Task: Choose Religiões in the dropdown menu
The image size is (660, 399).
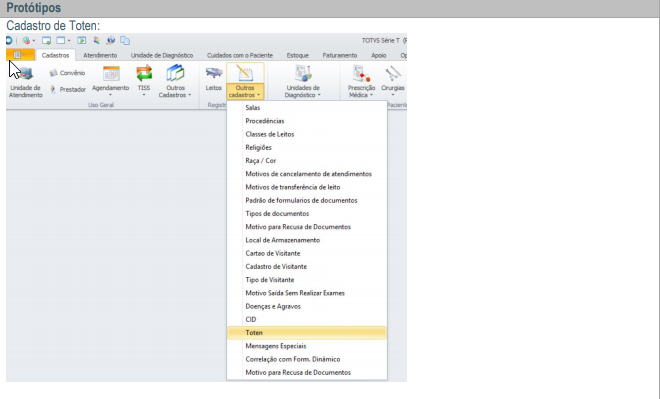Action: tap(307, 147)
